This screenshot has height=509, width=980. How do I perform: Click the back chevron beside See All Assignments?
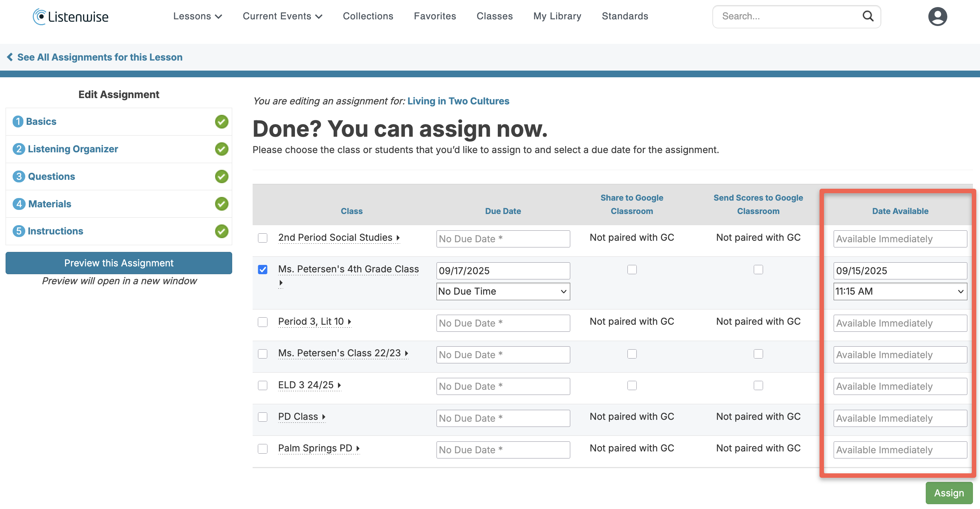pos(10,57)
